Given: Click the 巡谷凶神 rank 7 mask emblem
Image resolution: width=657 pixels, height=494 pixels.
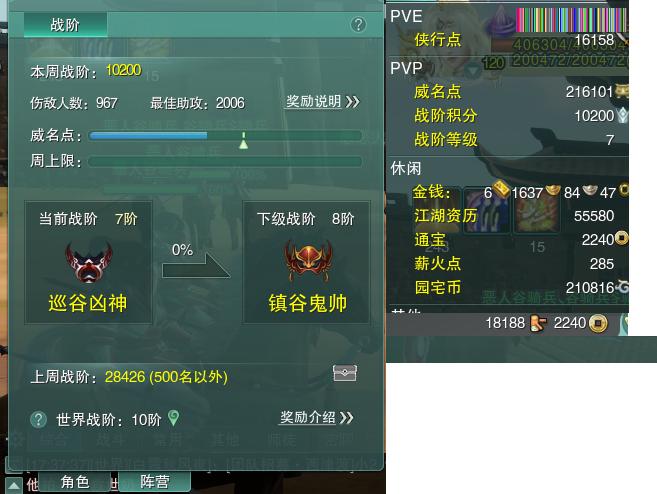Looking at the screenshot, I should tap(89, 262).
